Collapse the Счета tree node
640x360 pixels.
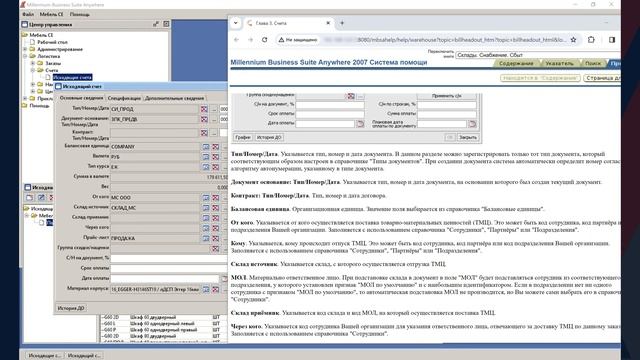pyautogui.click(x=33, y=70)
